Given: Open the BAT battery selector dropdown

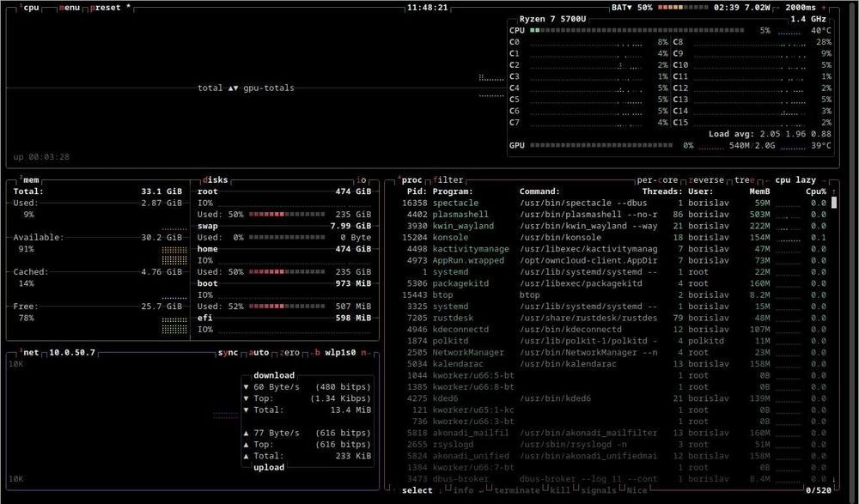Looking at the screenshot, I should [622, 8].
